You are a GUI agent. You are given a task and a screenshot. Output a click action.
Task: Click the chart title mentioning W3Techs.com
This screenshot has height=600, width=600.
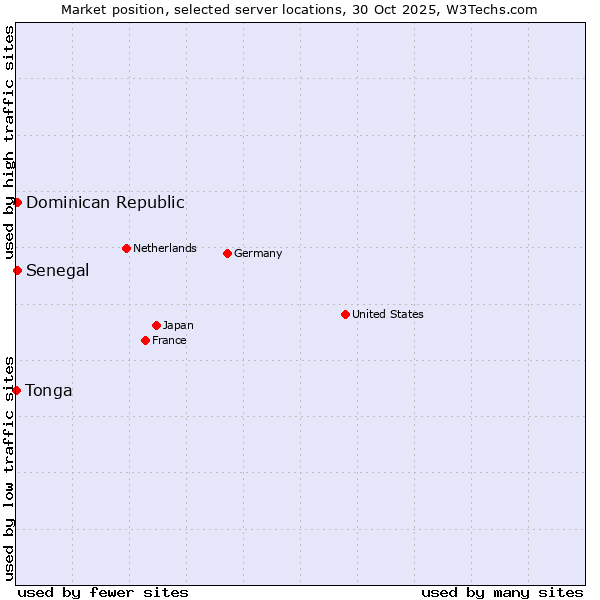pos(299,9)
